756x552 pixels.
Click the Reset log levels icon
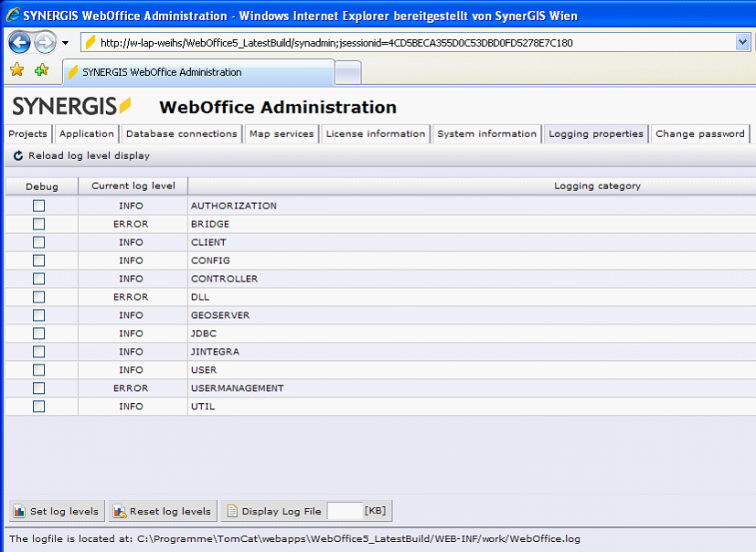click(x=118, y=511)
